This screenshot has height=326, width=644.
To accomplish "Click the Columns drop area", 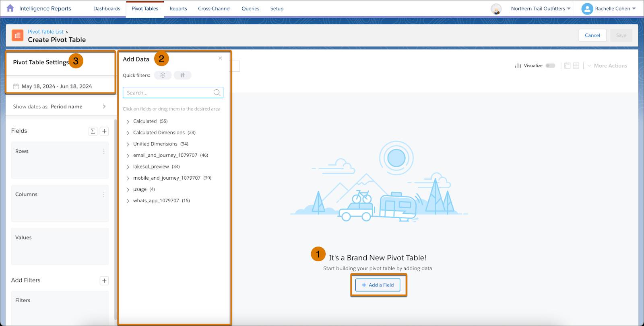I will click(x=60, y=203).
